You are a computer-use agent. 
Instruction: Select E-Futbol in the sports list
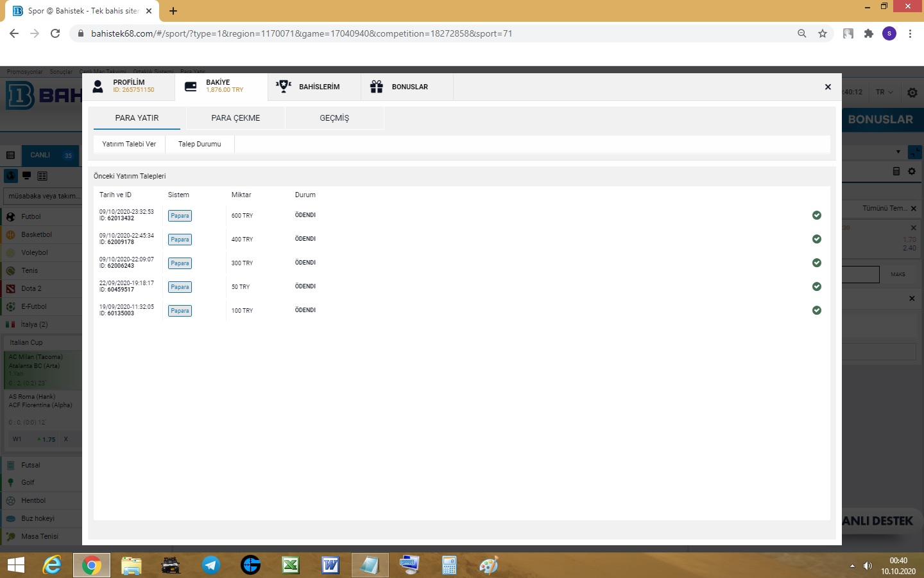coord(41,306)
